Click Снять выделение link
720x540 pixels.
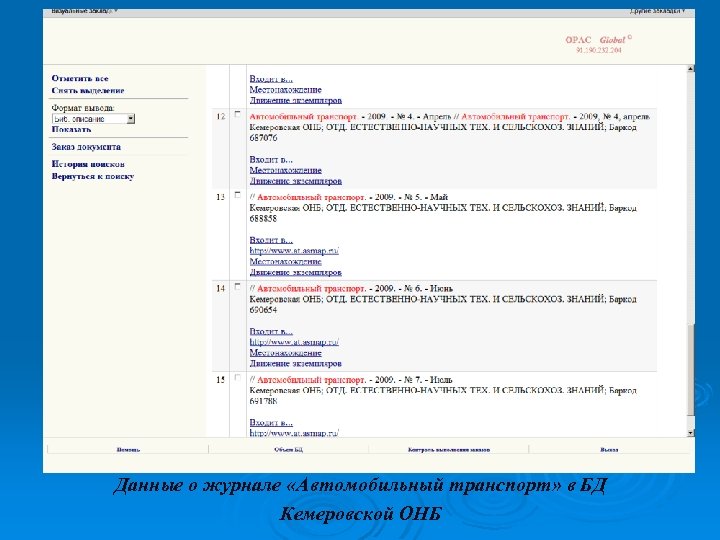tap(88, 90)
